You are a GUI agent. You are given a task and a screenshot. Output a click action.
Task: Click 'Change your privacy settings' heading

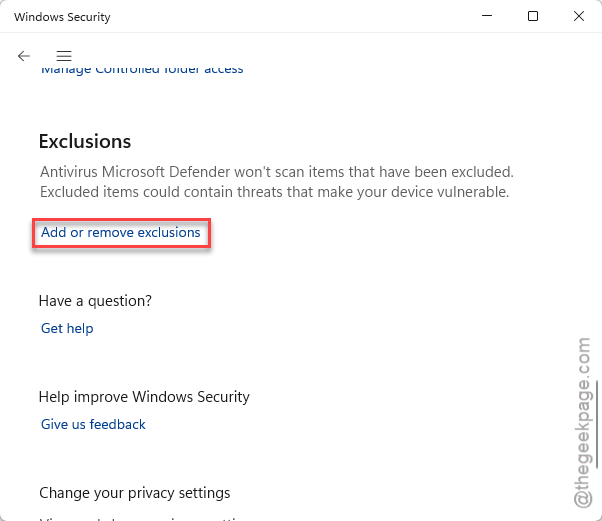coord(135,493)
